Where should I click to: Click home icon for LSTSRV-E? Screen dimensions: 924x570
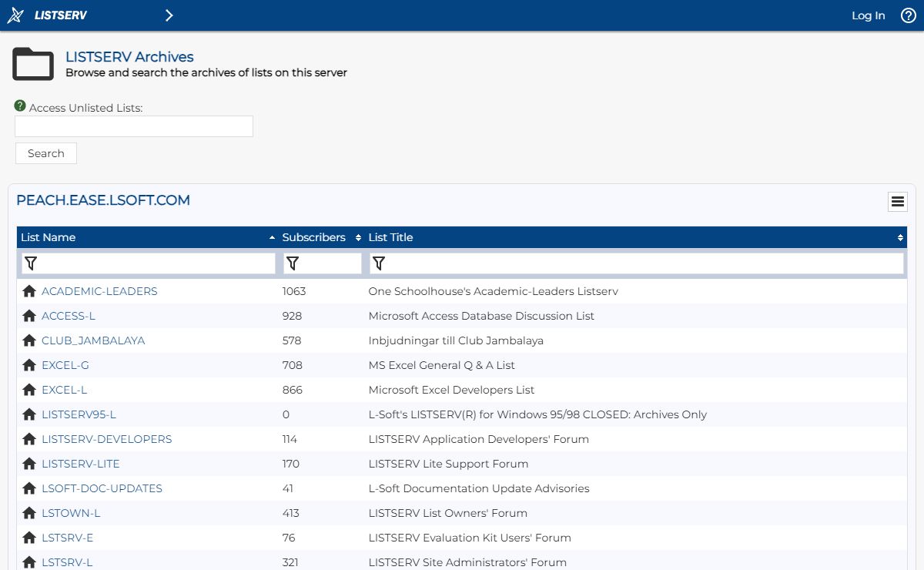29,538
